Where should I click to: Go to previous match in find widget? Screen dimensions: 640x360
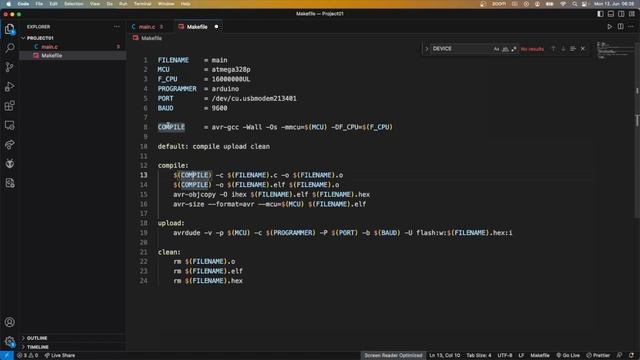coord(553,49)
